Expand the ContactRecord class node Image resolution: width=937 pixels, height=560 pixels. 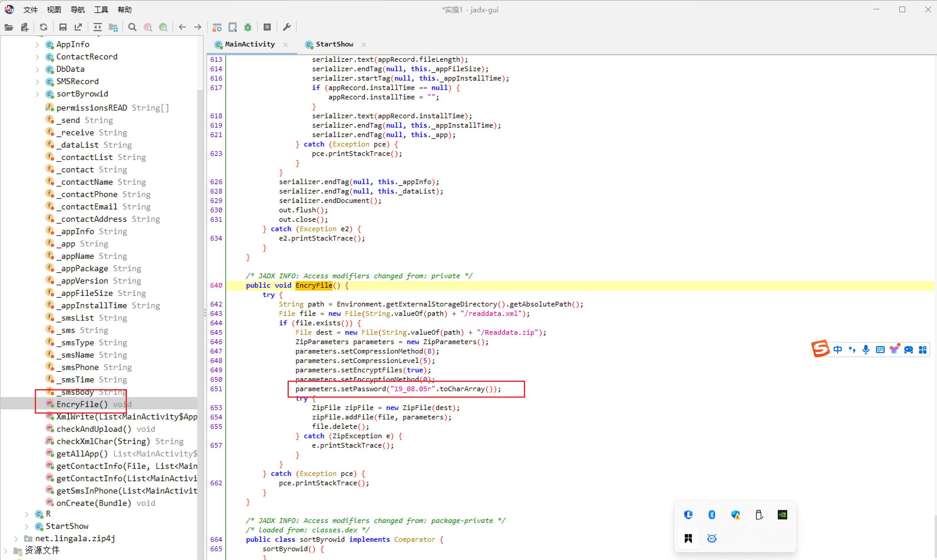click(37, 57)
